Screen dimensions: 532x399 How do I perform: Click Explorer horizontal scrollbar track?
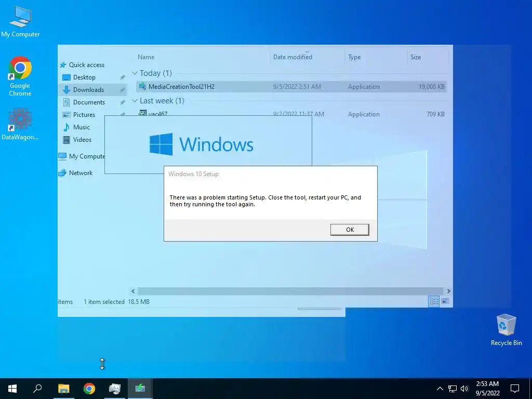290,291
